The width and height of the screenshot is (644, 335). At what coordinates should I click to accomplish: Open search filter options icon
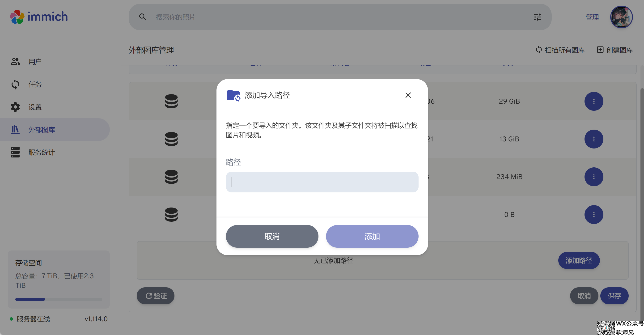click(537, 17)
